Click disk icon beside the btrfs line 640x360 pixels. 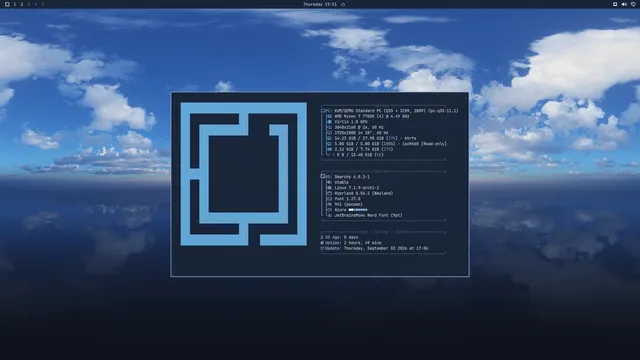pyautogui.click(x=329, y=138)
